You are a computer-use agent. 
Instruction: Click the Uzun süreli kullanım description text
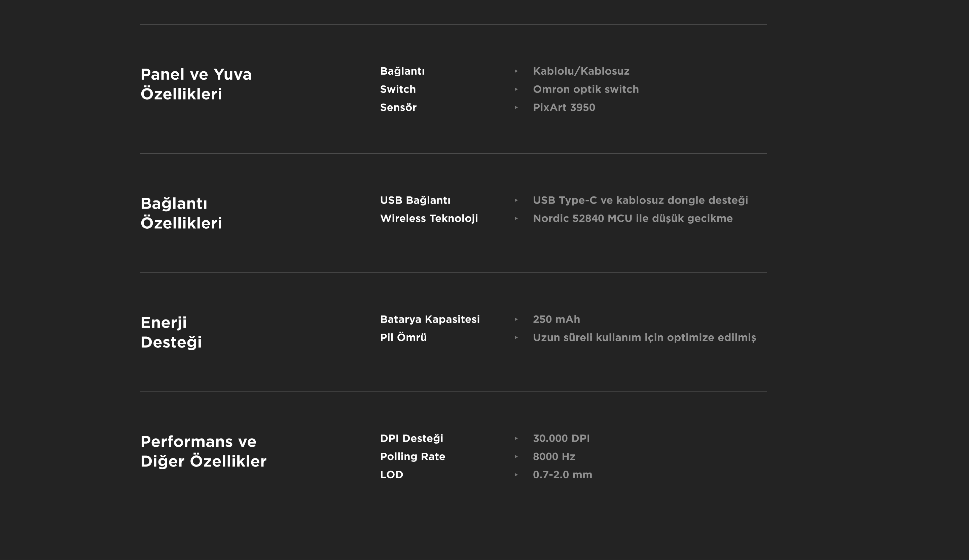coord(644,337)
